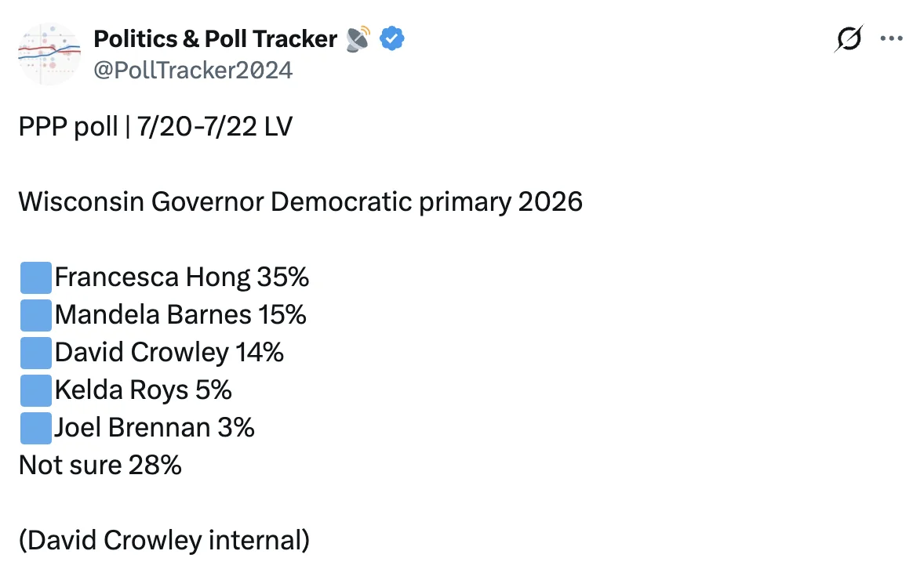The height and width of the screenshot is (569, 924).
Task: Click the David Crowley 14% result text
Action: [x=169, y=352]
